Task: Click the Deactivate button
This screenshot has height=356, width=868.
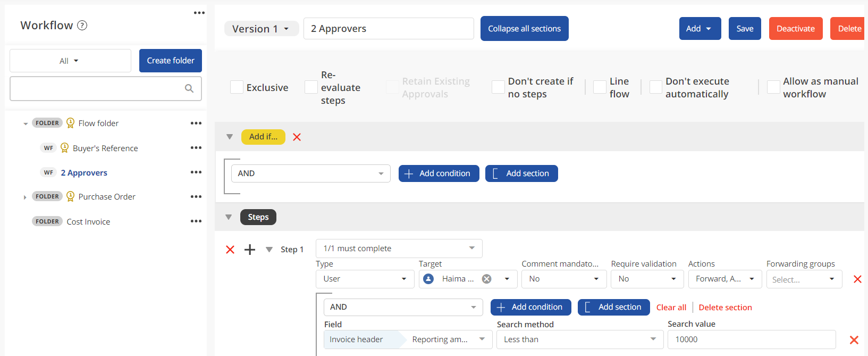Action: (x=795, y=29)
